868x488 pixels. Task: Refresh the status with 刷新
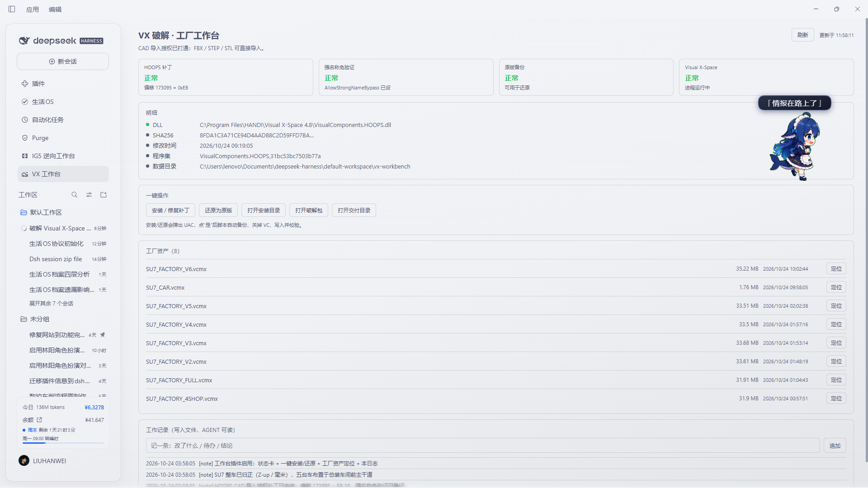(x=802, y=35)
